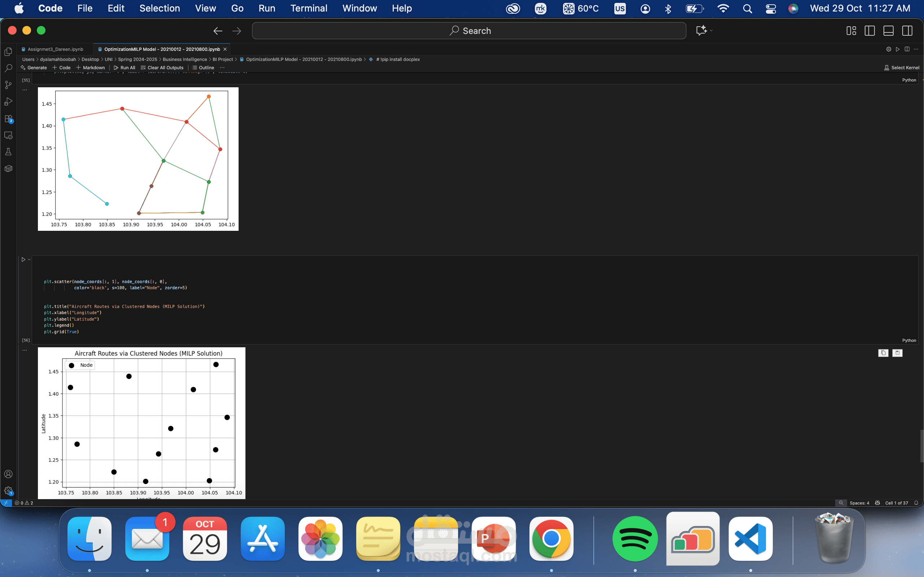This screenshot has height=577, width=924.
Task: Copy cell output image to clipboard
Action: pyautogui.click(x=883, y=353)
